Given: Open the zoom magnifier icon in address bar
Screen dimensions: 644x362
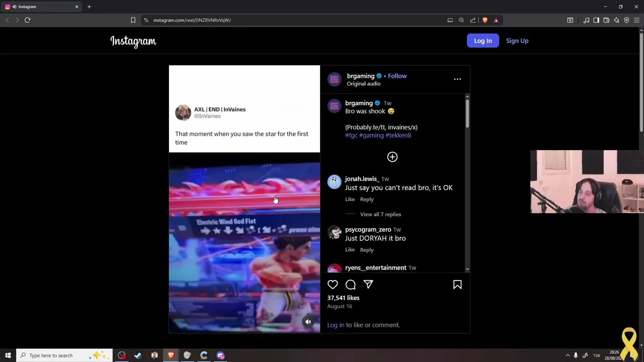Looking at the screenshot, I should (x=461, y=20).
